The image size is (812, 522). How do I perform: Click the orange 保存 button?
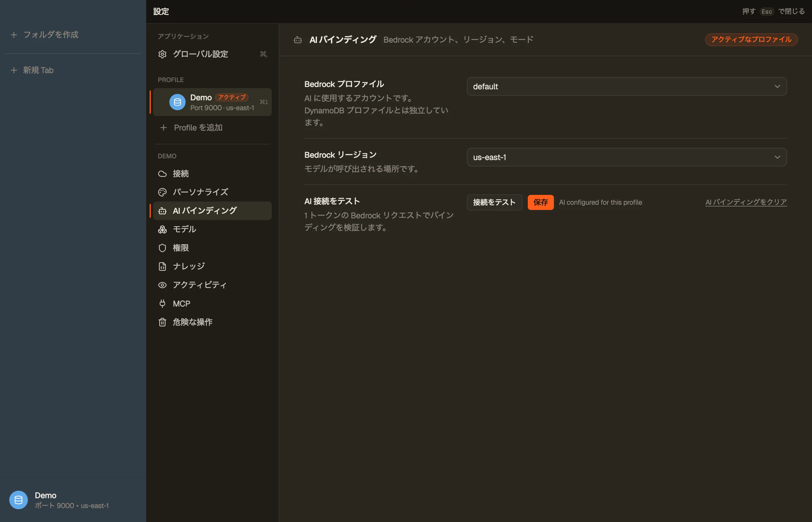coord(541,202)
